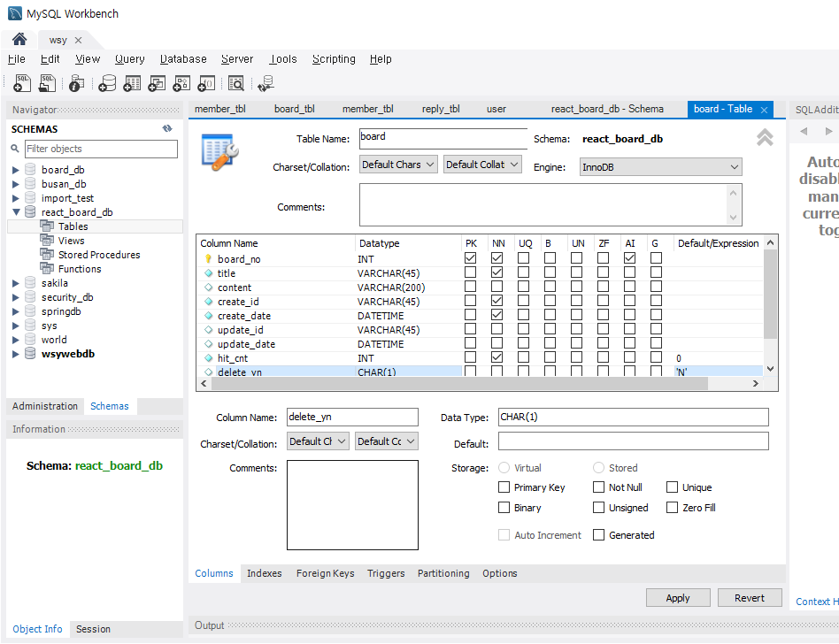Expand the wsywebdb schema
Image resolution: width=839 pixels, height=644 pixels.
[16, 354]
